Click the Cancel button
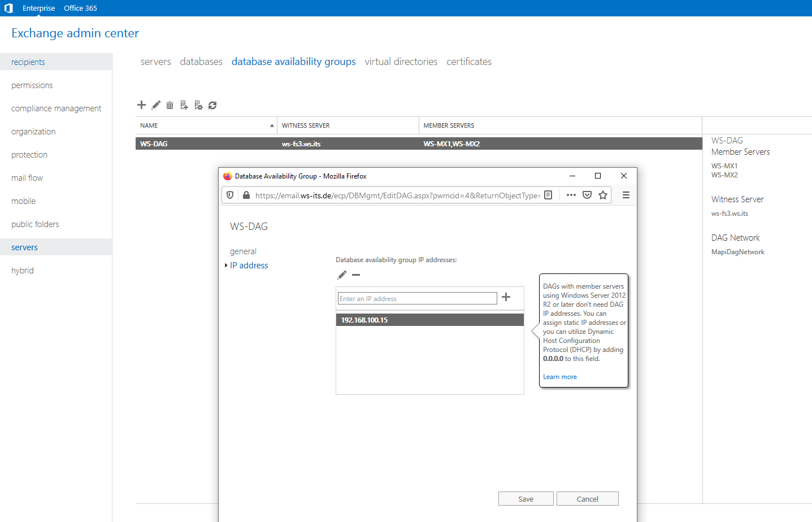The width and height of the screenshot is (812, 522). (588, 499)
